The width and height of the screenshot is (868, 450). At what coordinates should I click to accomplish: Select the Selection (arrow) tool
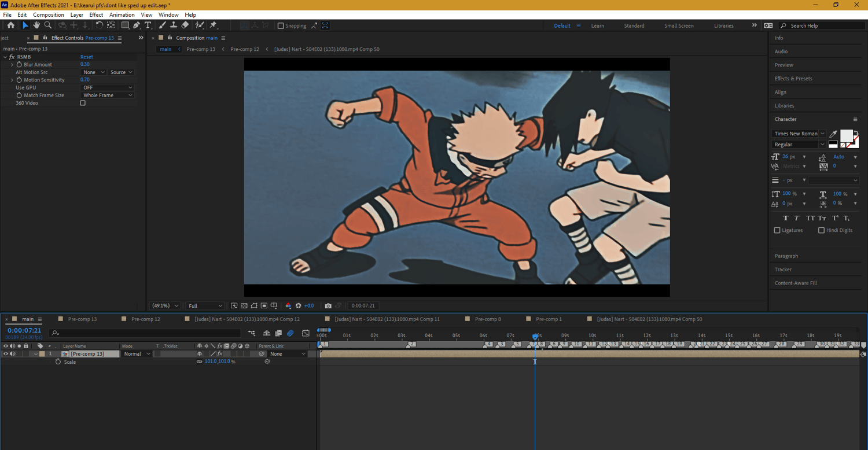click(25, 25)
